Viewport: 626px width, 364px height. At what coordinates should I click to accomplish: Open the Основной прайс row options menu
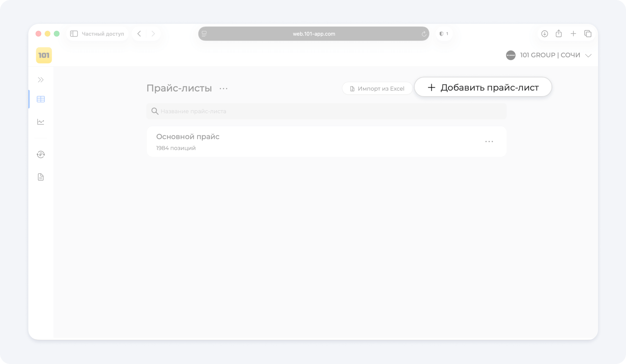pyautogui.click(x=489, y=142)
